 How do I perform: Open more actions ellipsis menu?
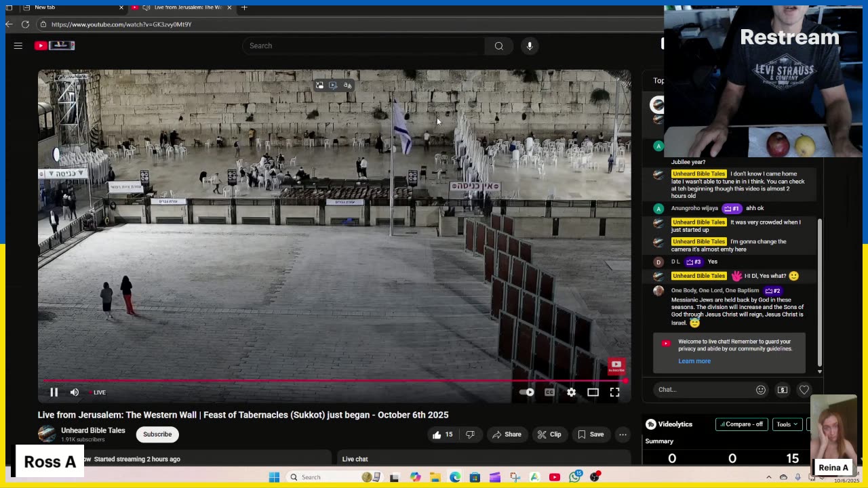click(623, 434)
